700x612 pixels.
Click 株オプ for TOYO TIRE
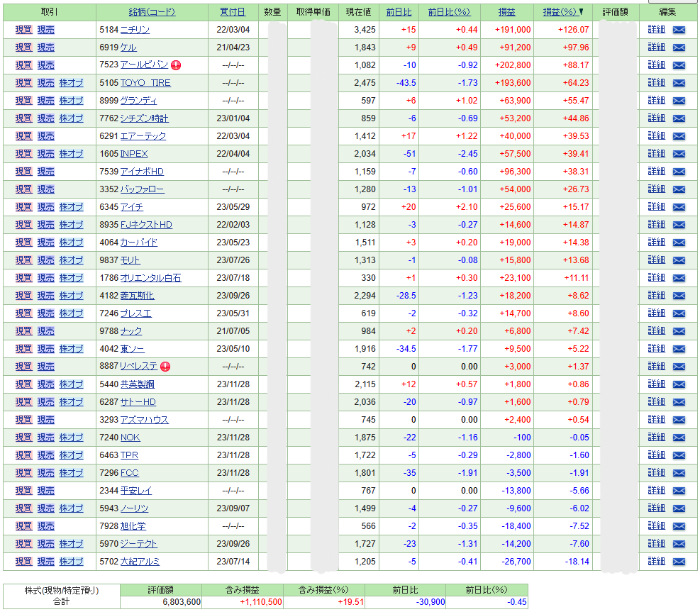click(x=72, y=83)
